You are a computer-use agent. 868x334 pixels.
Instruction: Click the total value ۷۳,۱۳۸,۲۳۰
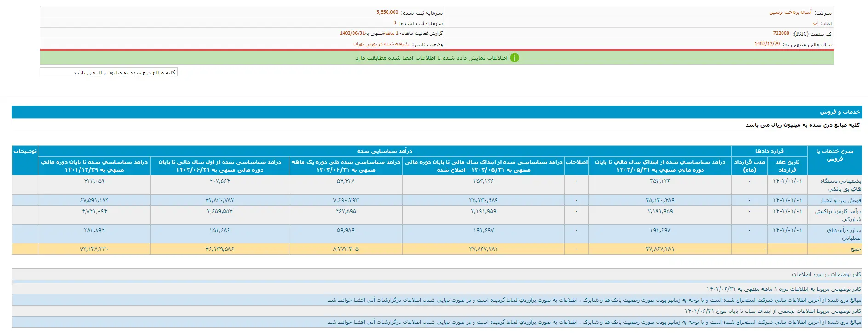click(x=94, y=249)
